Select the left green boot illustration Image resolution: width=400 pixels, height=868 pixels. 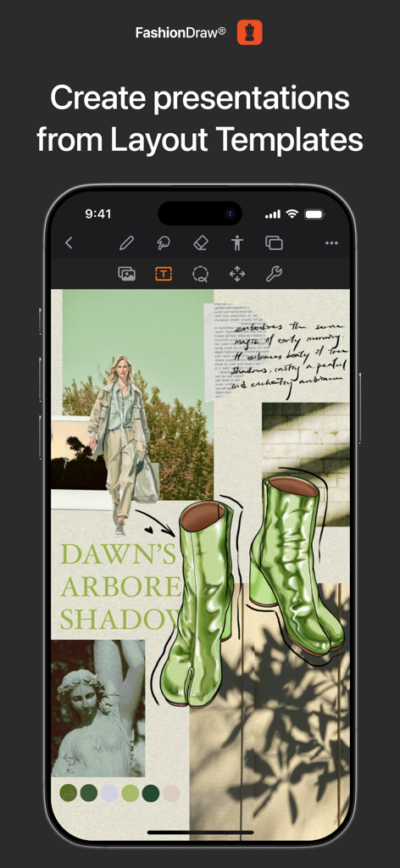pyautogui.click(x=197, y=604)
